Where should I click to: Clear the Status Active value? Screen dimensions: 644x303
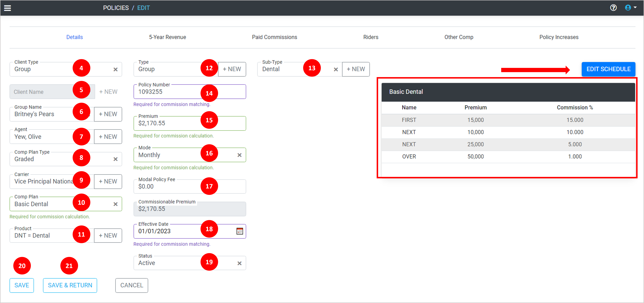(x=239, y=263)
